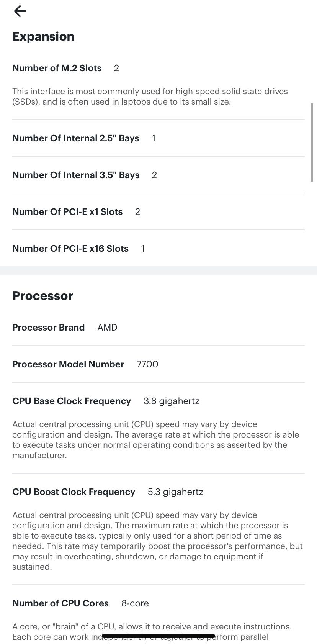Tap the 5.3 gigahertz value
The height and width of the screenshot is (644, 317).
(175, 492)
